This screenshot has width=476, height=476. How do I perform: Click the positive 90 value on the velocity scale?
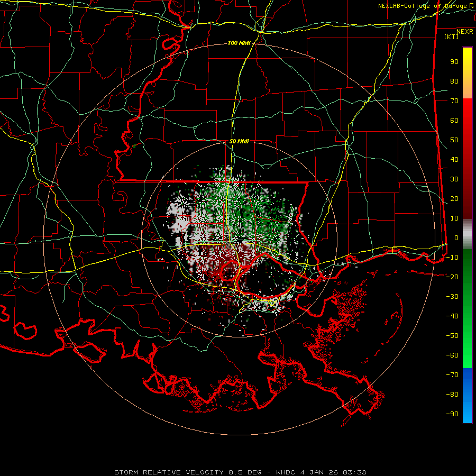click(454, 62)
